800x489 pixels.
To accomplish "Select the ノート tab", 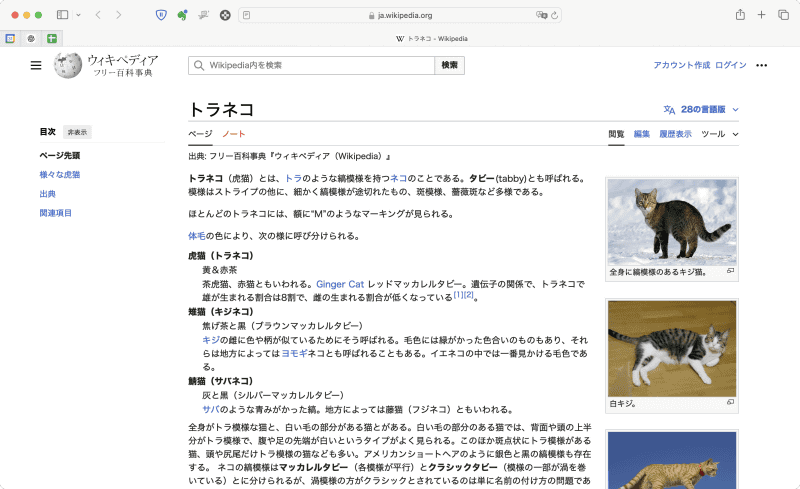I will tap(234, 134).
